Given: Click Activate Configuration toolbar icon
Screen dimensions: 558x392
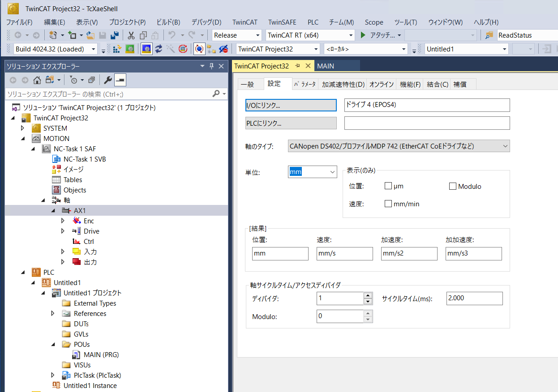Looking at the screenshot, I should click(117, 49).
